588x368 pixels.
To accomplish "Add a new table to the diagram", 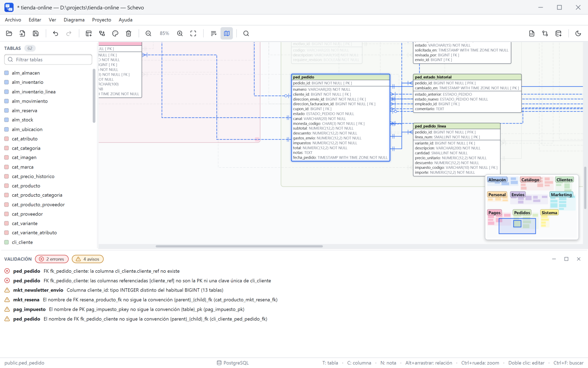I will pyautogui.click(x=89, y=34).
